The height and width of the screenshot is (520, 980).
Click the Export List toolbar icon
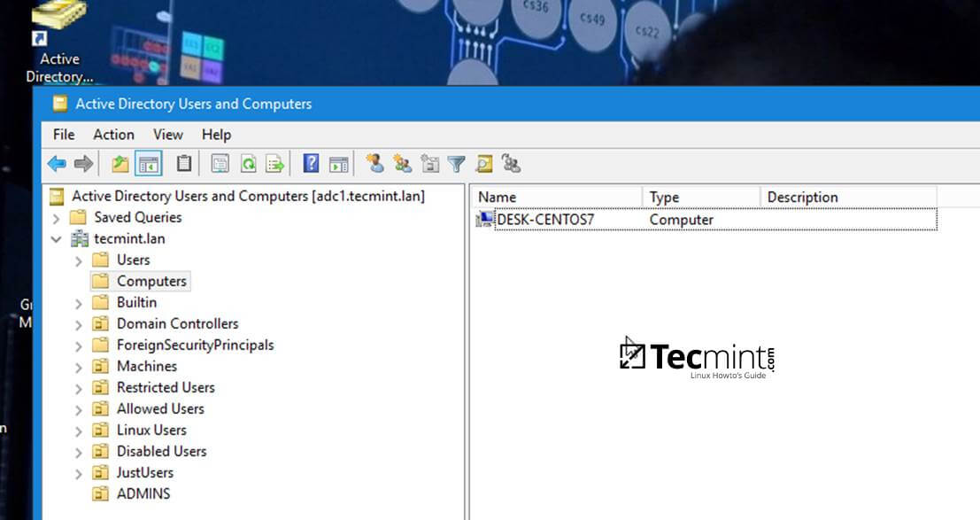point(275,163)
